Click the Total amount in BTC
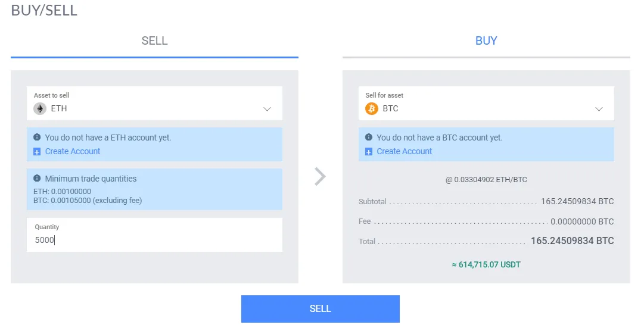Viewport: 644px width, 331px height. tap(572, 241)
